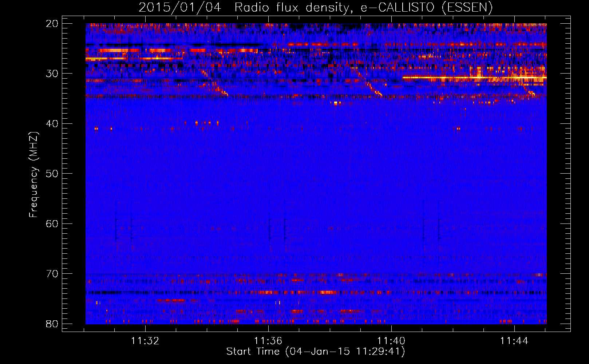The height and width of the screenshot is (364, 589).
Task: Click the 70 frequency tick label
Action: tap(52, 274)
